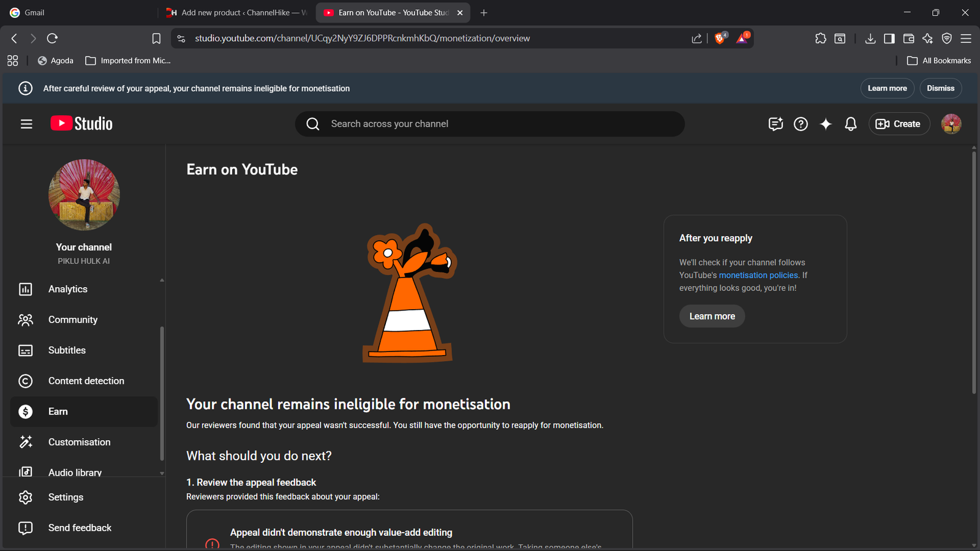
Task: Click the YouTube Studio logo
Action: (x=81, y=124)
